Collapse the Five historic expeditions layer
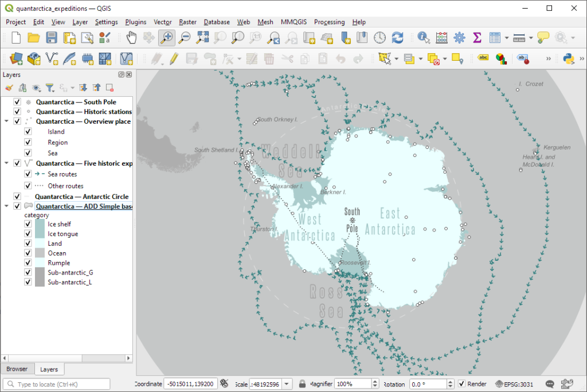Screen dimensions: 587x392 [x=6, y=163]
